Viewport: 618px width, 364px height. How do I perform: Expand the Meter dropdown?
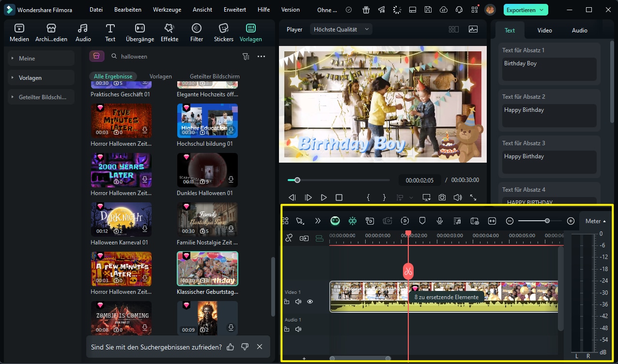coord(595,221)
